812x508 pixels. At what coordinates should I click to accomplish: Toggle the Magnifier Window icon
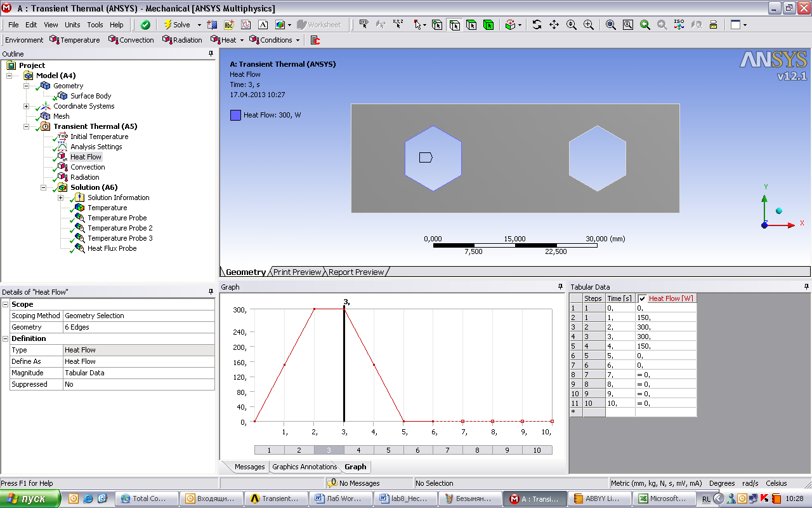pos(627,25)
